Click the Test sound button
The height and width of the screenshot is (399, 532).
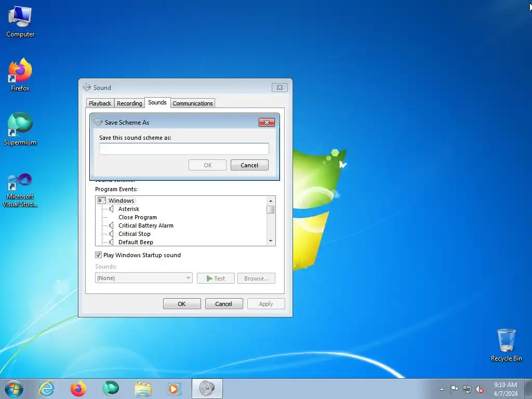point(216,278)
